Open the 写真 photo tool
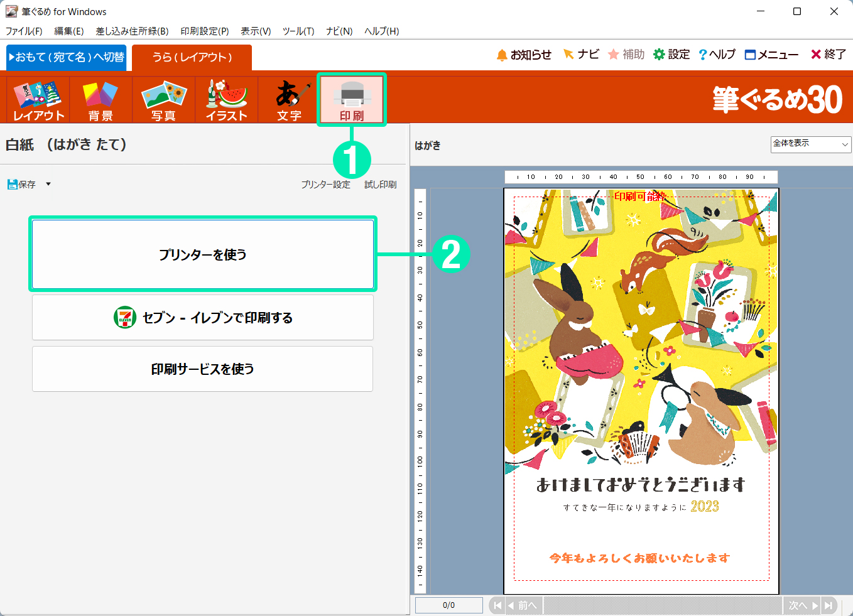 [x=163, y=100]
